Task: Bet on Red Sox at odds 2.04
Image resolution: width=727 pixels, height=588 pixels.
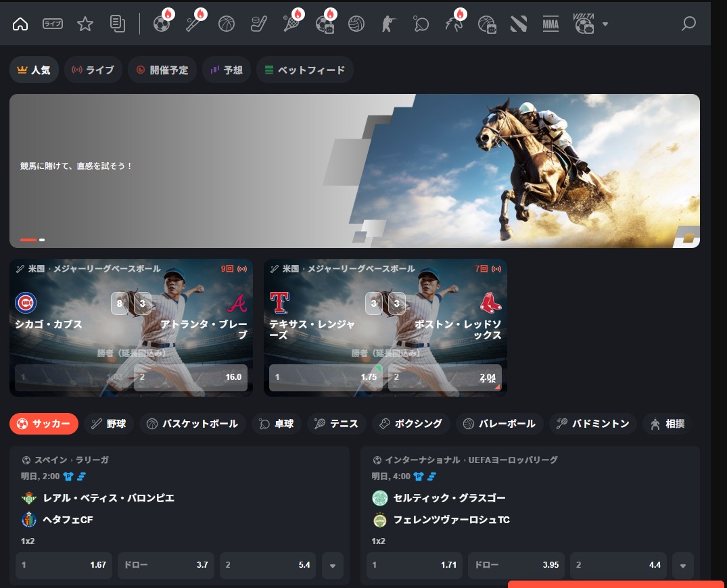Action: (x=445, y=377)
